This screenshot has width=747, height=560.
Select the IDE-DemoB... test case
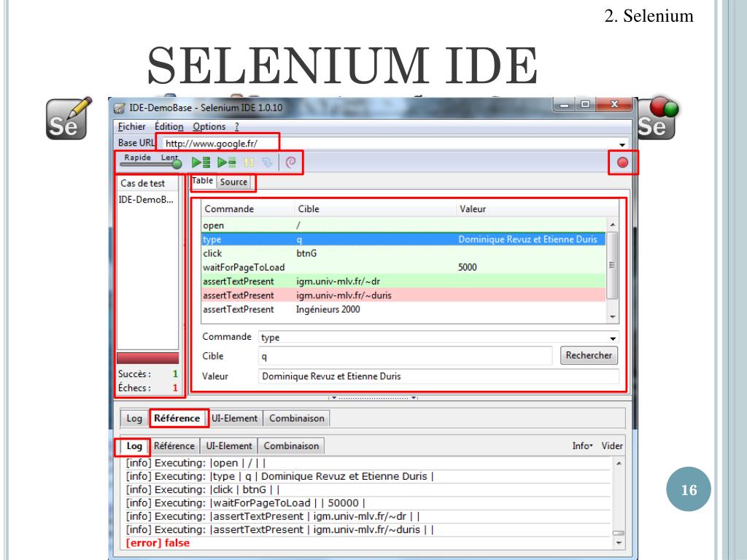146,200
